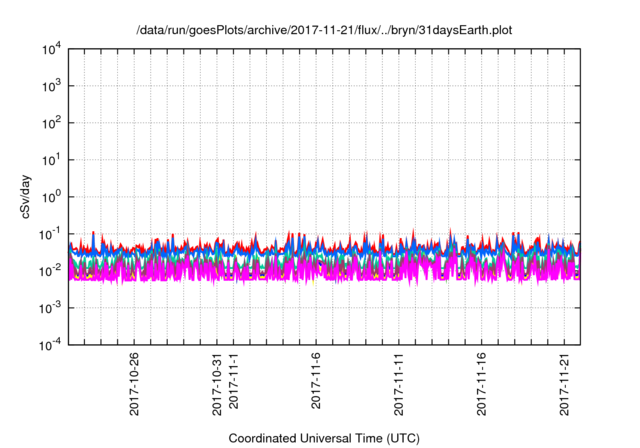The image size is (640, 448).
Task: Click the 10^-3 y-axis tick label
Action: click(50, 308)
